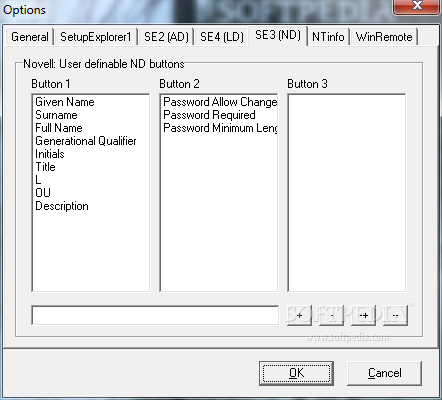Cancel the Options dialog

click(x=384, y=373)
